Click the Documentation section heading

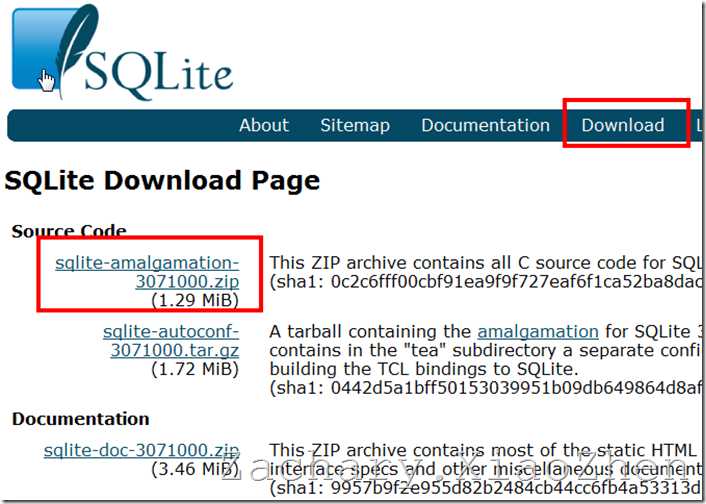click(81, 419)
